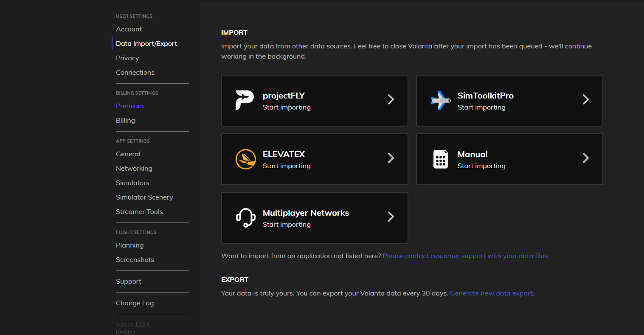Click the ELEVATEX orange circle icon
The image size is (644, 335).
(245, 159)
